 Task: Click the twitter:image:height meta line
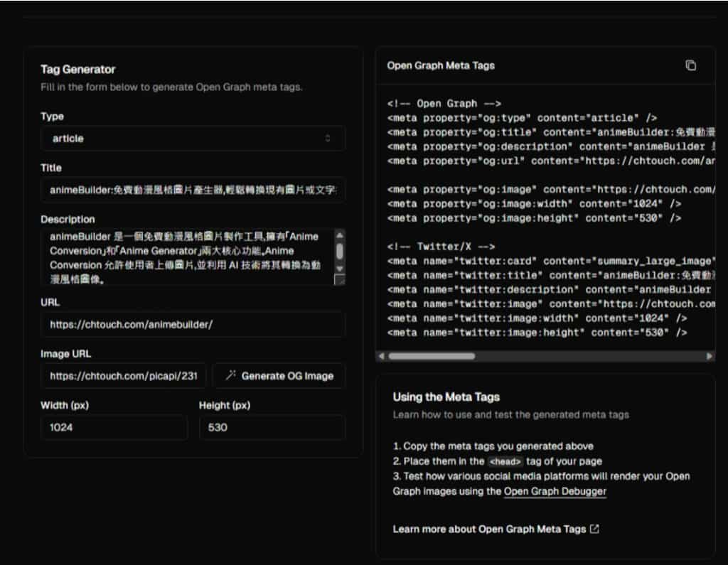(537, 333)
